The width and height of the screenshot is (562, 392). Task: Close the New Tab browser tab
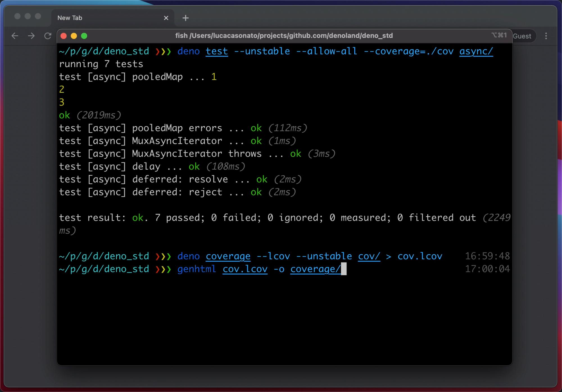point(166,18)
